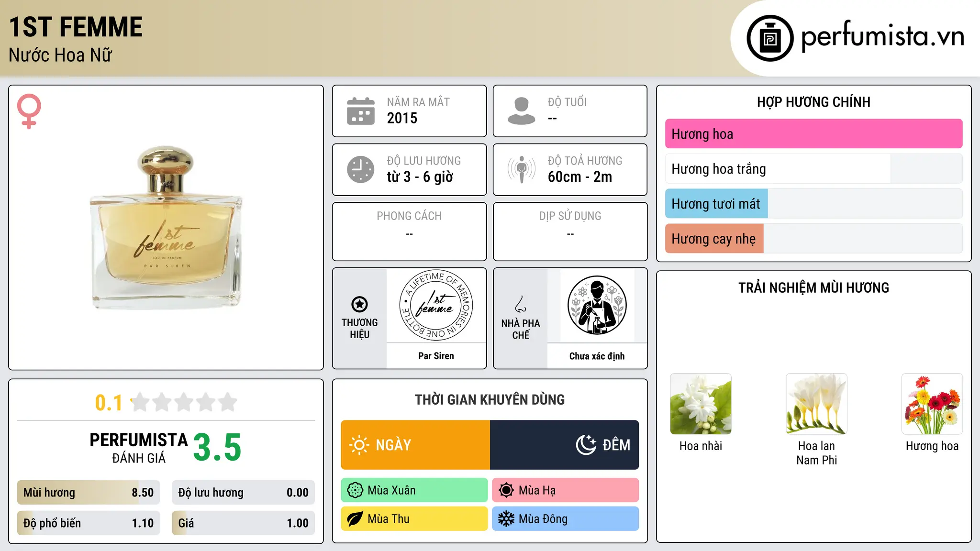Select the Mùa Xuân season tile
This screenshot has height=551, width=980.
[x=414, y=490]
